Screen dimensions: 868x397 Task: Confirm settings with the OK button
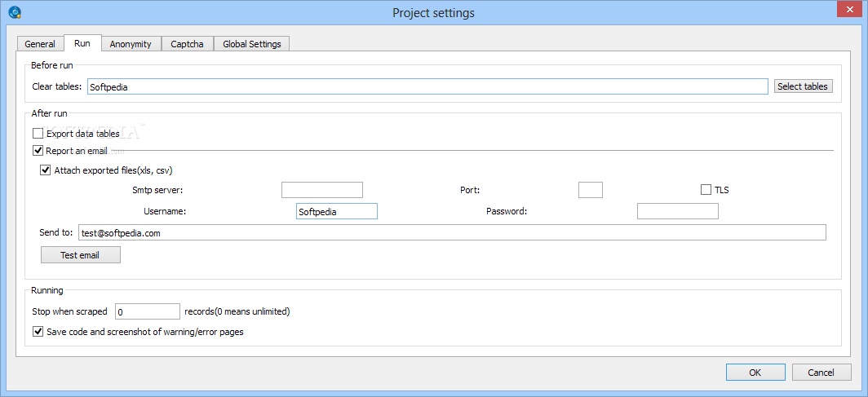[x=755, y=372]
